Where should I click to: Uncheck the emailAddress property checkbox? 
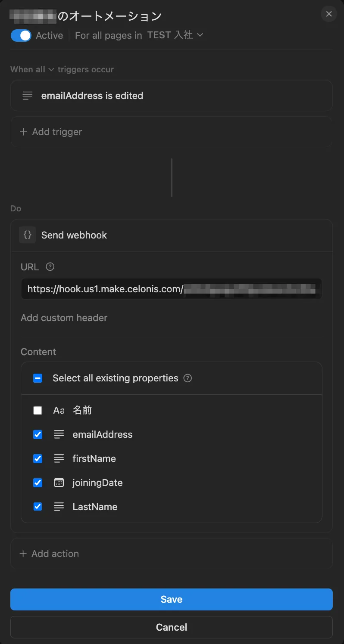coord(38,434)
